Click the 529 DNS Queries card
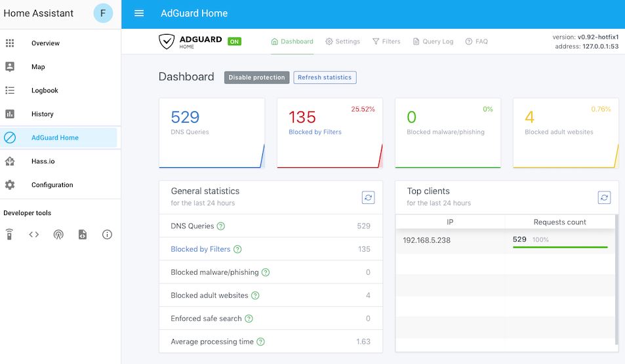 (212, 133)
